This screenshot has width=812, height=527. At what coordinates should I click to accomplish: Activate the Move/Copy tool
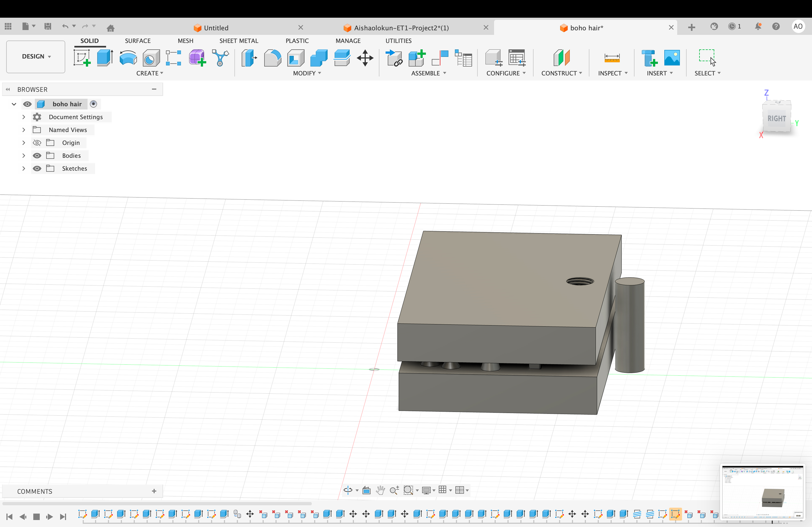[x=365, y=58]
